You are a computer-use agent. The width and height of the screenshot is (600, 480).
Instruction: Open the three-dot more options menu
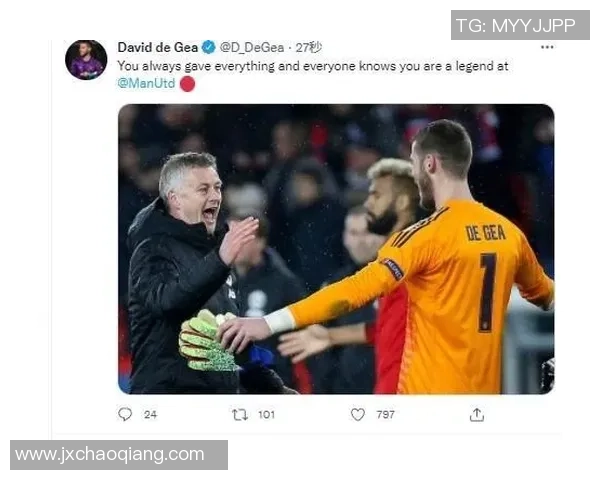(x=547, y=47)
